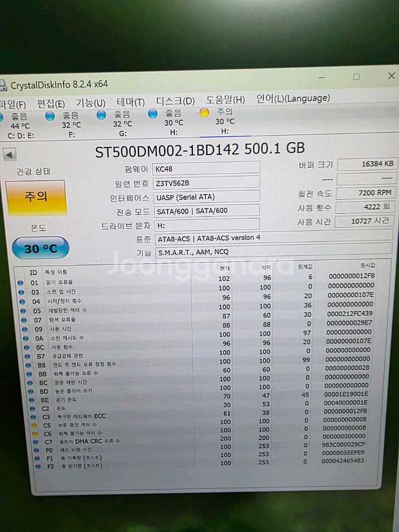Click the blue status circle of disk G:
Screen dimensions: 399x532
[x=101, y=115]
